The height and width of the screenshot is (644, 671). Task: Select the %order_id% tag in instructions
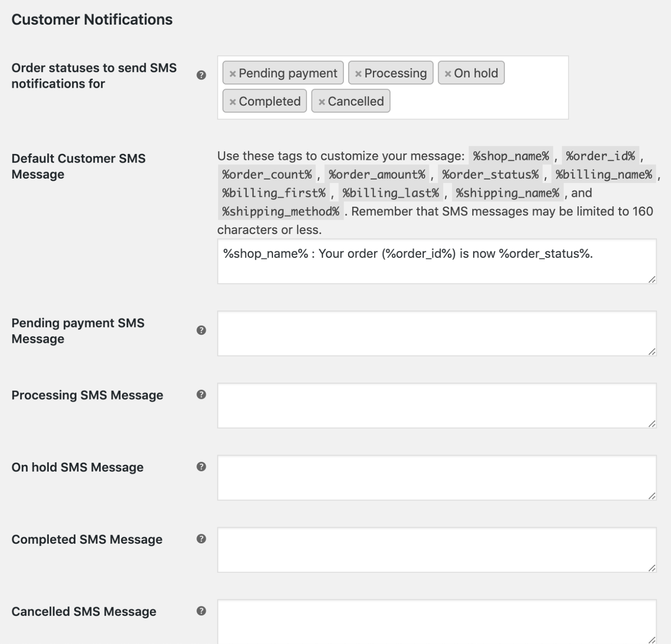[600, 156]
